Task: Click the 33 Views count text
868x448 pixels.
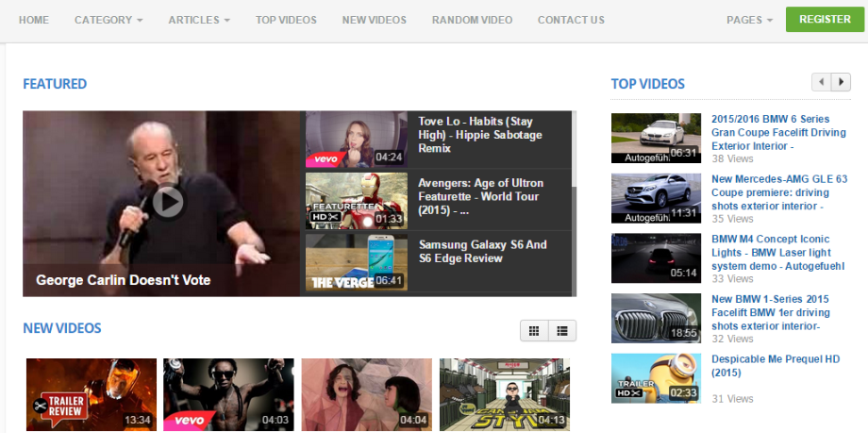Action: [732, 279]
